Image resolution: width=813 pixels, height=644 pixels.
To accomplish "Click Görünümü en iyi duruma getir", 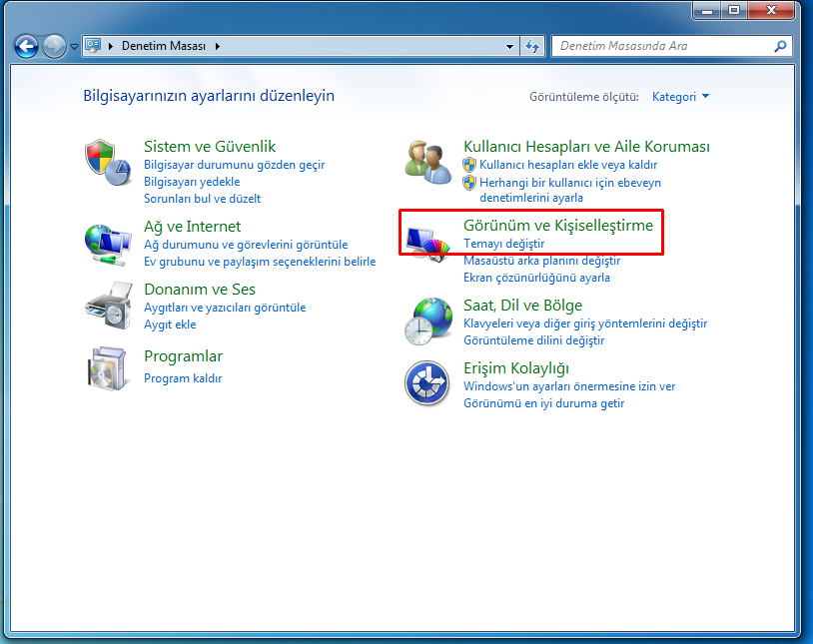I will tap(544, 403).
